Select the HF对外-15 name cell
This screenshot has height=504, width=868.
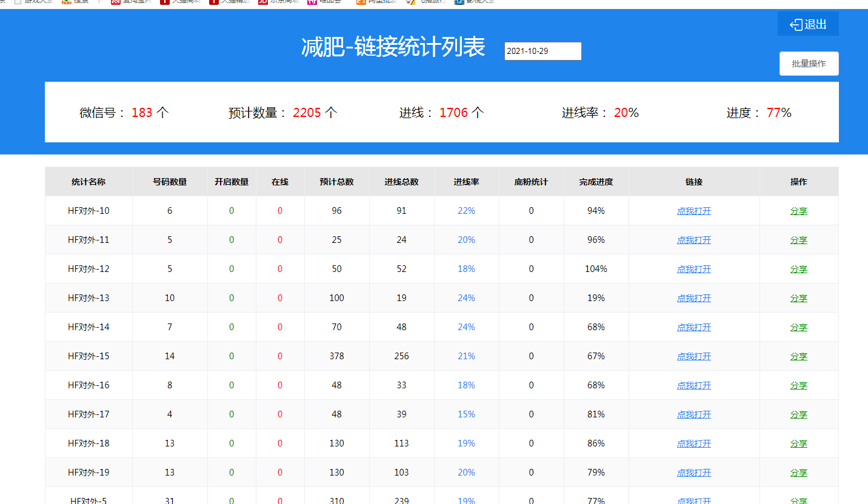point(88,356)
